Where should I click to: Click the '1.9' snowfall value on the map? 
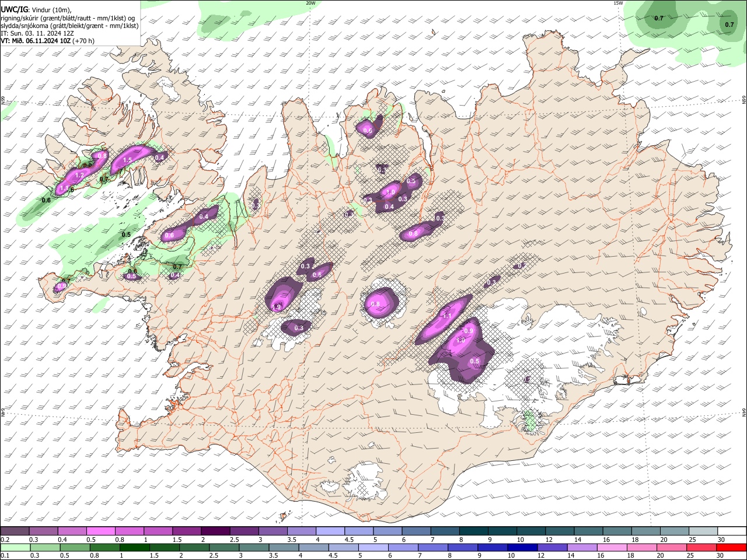tap(277, 307)
